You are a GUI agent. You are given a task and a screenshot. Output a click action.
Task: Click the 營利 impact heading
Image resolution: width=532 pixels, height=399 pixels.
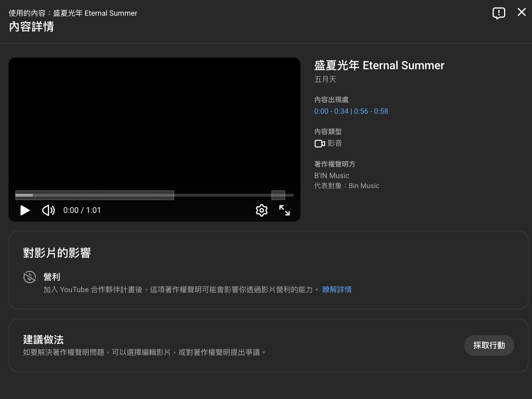52,277
